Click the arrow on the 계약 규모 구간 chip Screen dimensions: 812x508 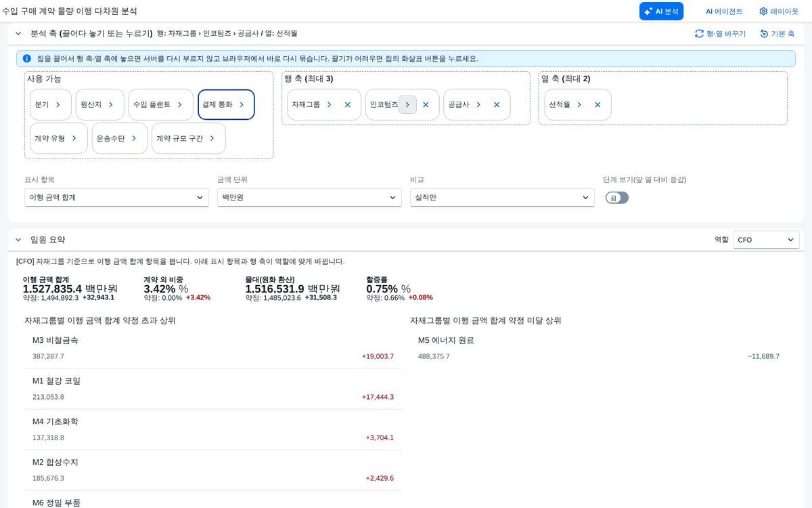212,138
